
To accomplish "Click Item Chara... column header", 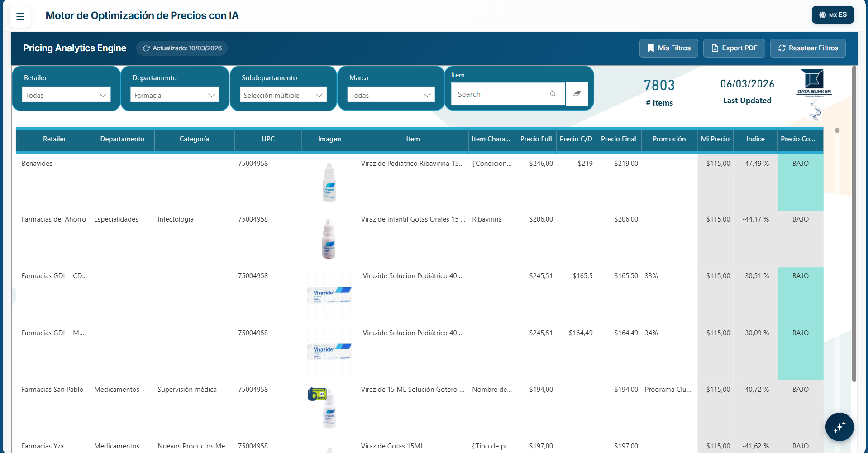I will click(491, 139).
